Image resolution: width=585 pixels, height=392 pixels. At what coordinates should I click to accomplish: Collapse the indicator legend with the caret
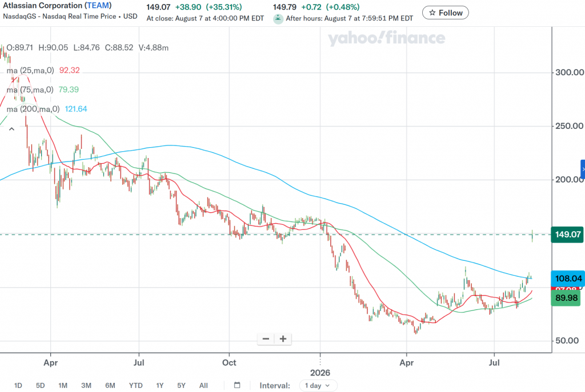click(11, 129)
